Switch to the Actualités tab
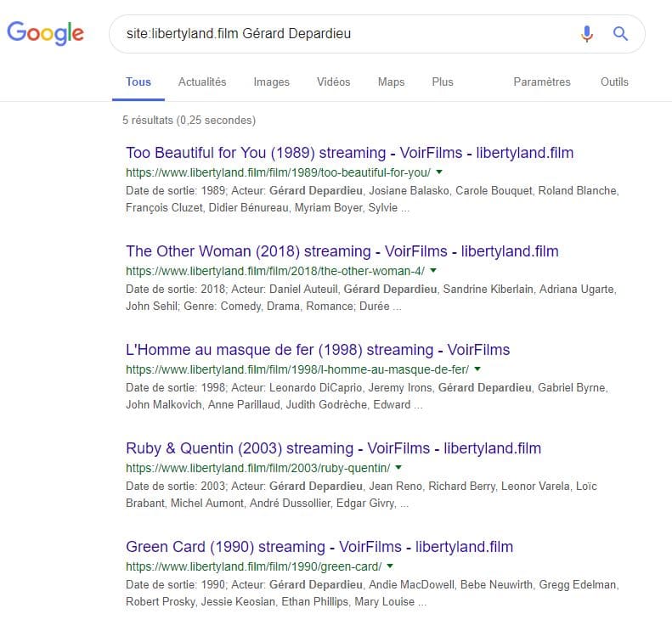672x625 pixels. [x=202, y=82]
